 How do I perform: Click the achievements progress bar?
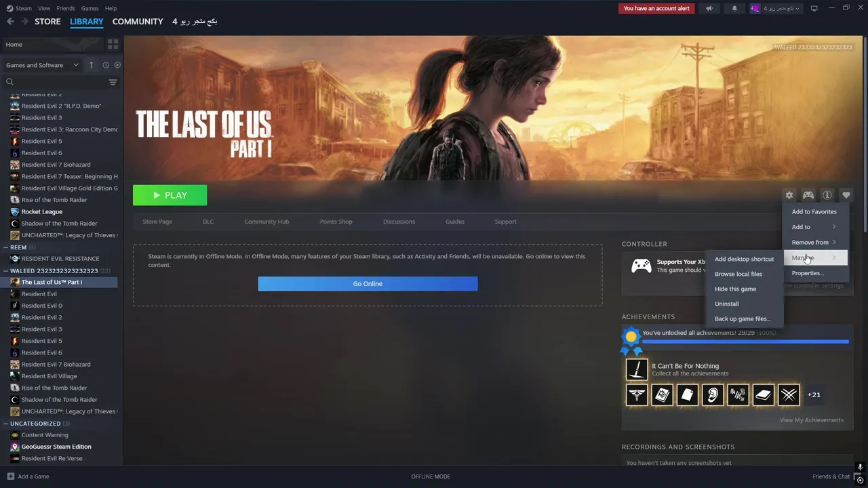coord(745,342)
